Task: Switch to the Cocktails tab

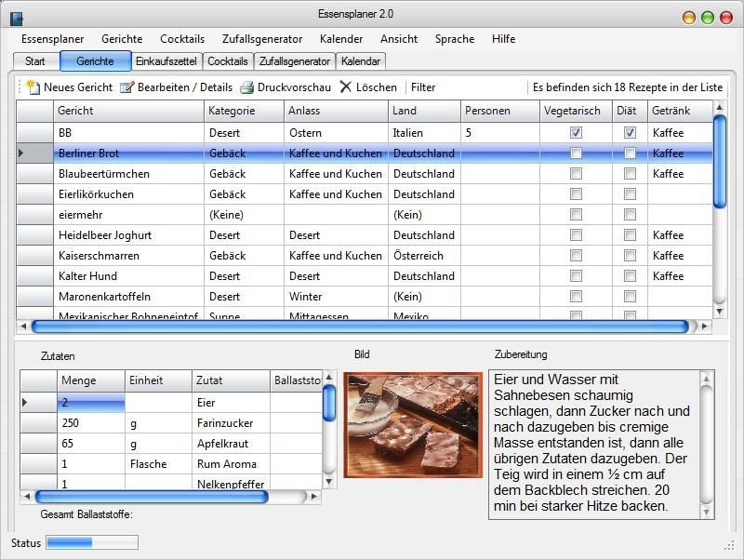Action: click(227, 61)
